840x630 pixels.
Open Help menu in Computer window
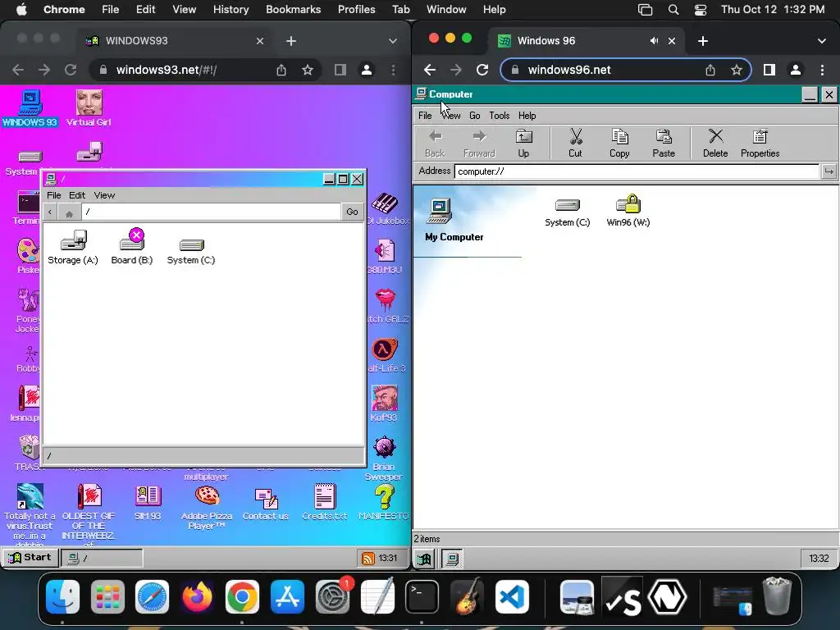[527, 116]
